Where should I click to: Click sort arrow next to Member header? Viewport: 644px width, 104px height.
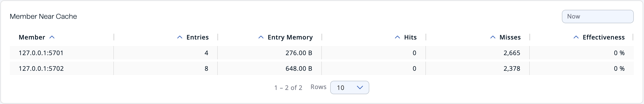[52, 37]
